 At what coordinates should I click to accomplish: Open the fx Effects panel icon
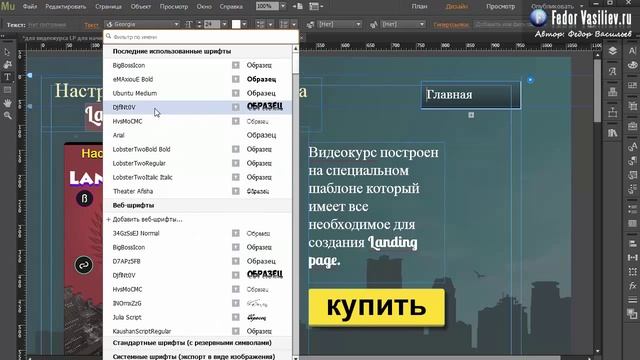632,286
